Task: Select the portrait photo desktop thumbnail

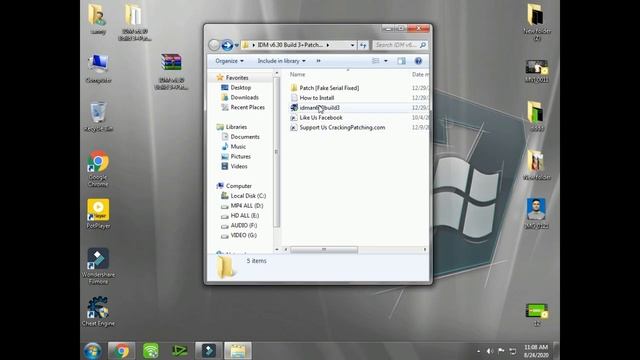Action: pyautogui.click(x=536, y=213)
